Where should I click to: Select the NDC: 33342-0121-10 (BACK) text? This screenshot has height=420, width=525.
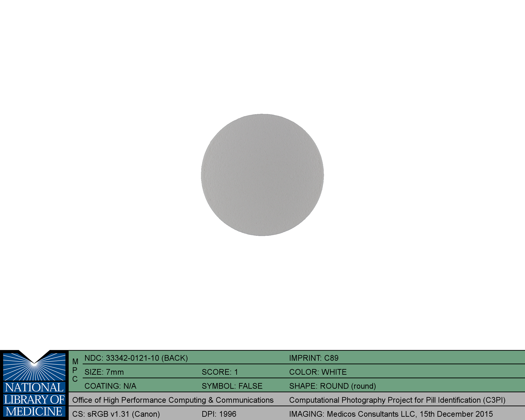(136, 358)
